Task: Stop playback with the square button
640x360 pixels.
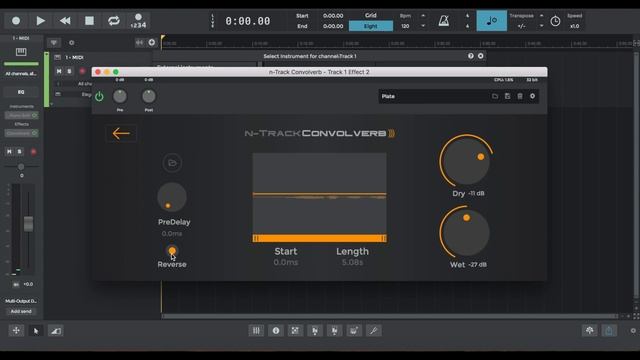Action: (89, 21)
